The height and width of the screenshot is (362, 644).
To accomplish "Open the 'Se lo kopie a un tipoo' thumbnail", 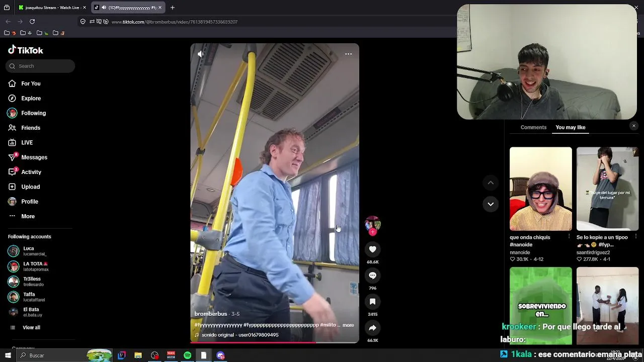I will coord(607,189).
